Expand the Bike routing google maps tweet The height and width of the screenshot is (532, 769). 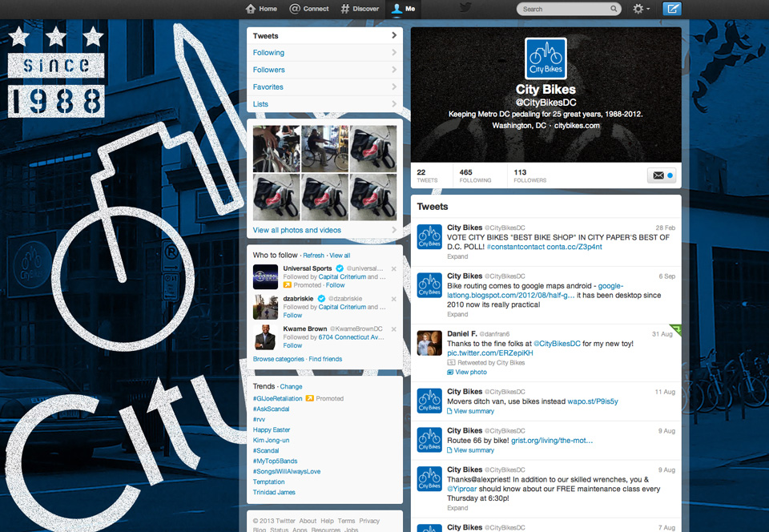click(457, 314)
